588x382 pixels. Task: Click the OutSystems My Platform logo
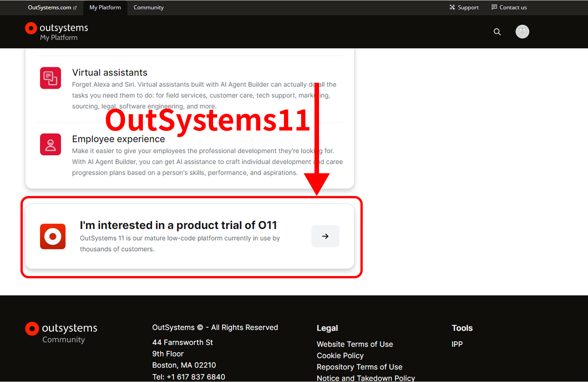(x=56, y=32)
